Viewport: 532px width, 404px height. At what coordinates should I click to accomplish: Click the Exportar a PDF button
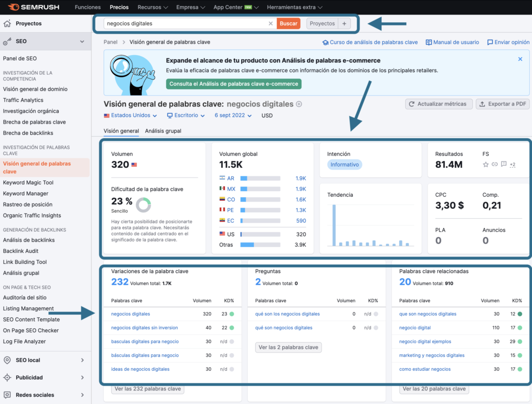click(502, 104)
